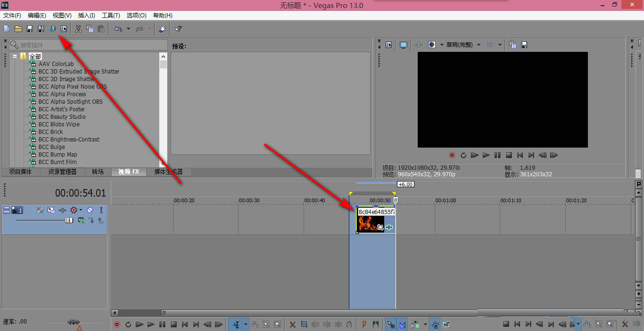644x331 pixels.
Task: Select BCC Burnt Film plugin
Action: [58, 162]
